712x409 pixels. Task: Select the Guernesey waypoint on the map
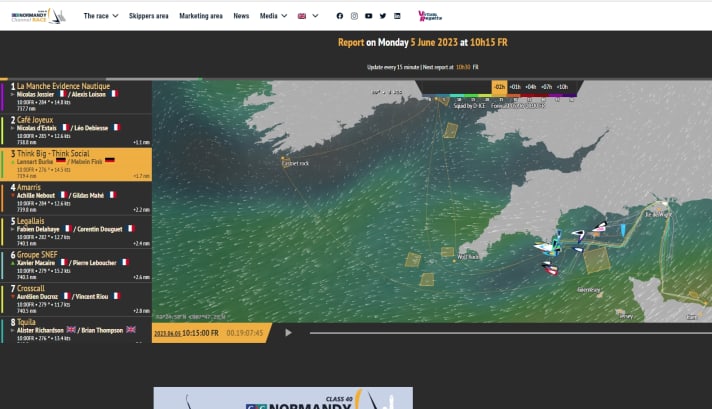click(589, 290)
